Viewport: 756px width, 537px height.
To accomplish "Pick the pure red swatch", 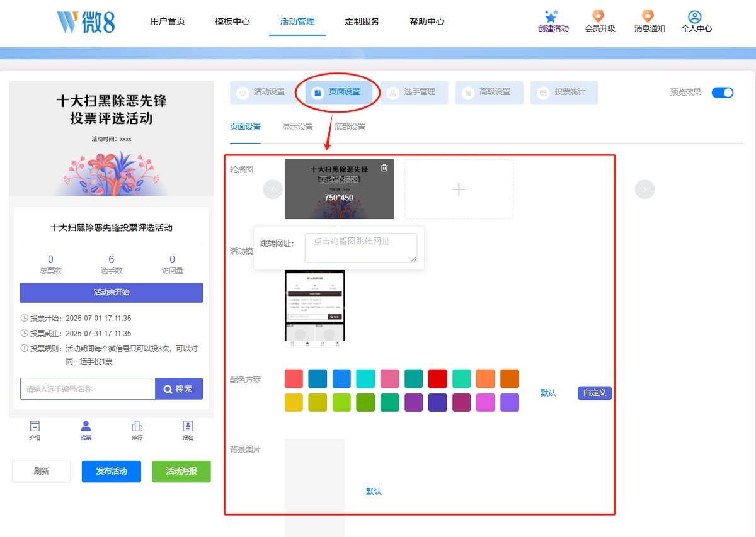I will pos(438,379).
